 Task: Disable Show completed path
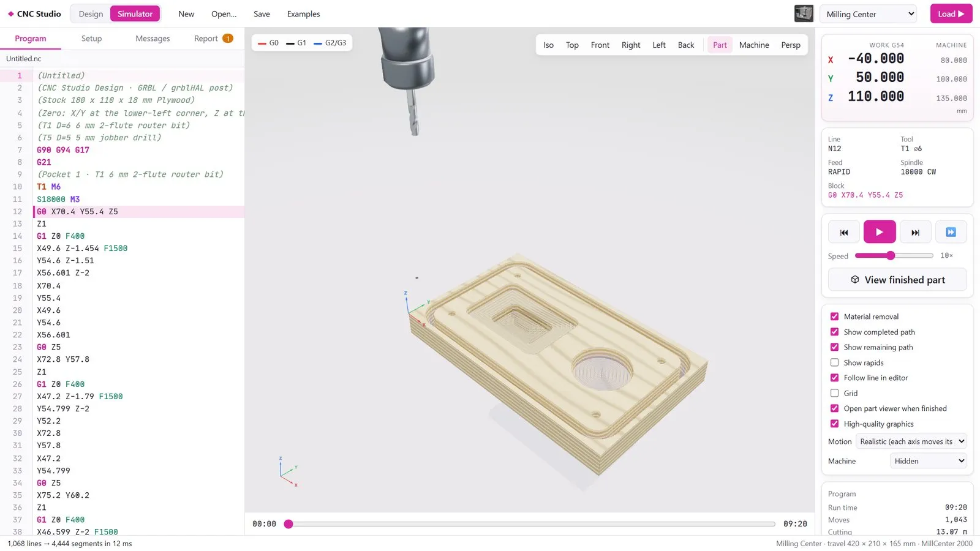834,332
